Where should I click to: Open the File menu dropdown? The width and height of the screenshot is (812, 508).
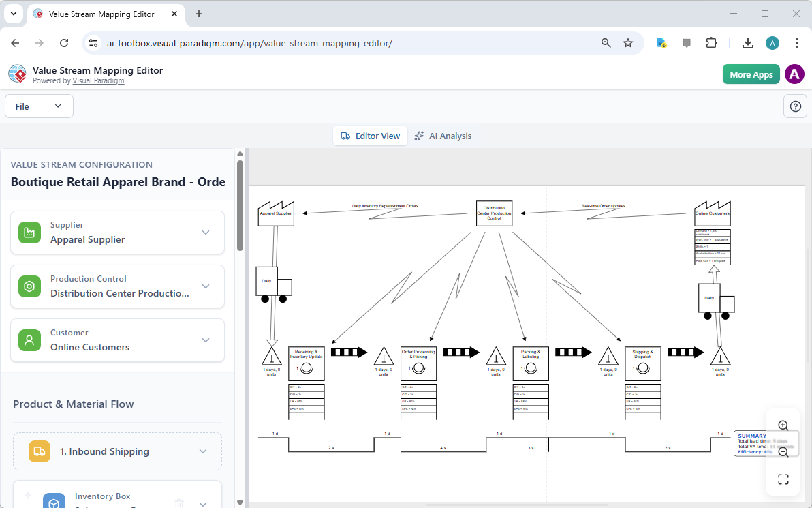(39, 106)
